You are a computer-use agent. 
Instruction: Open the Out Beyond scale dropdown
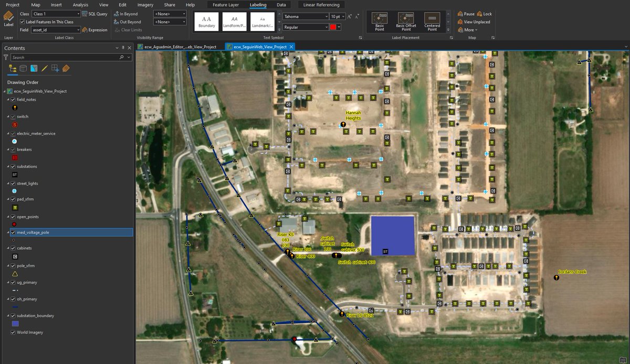click(170, 22)
